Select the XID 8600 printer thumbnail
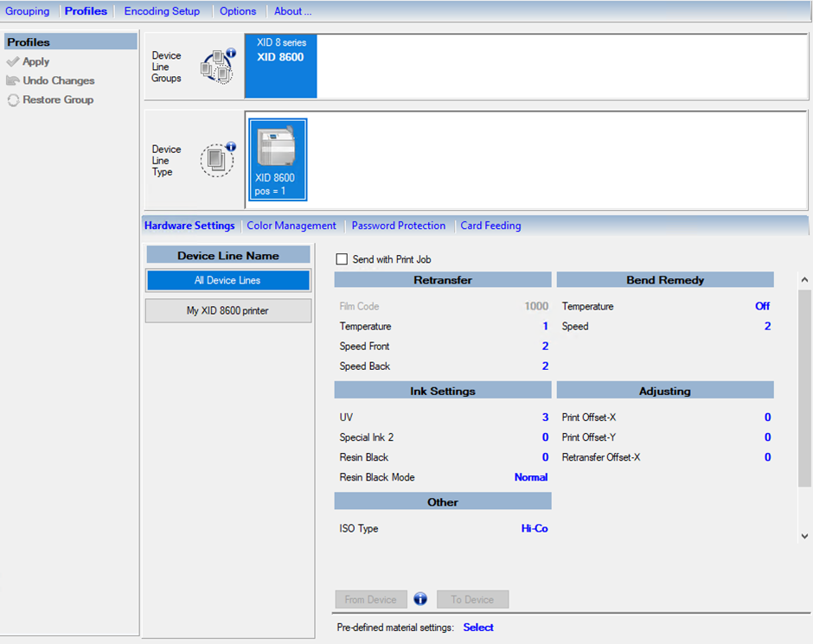Viewport: 813px width, 644px height. (278, 160)
